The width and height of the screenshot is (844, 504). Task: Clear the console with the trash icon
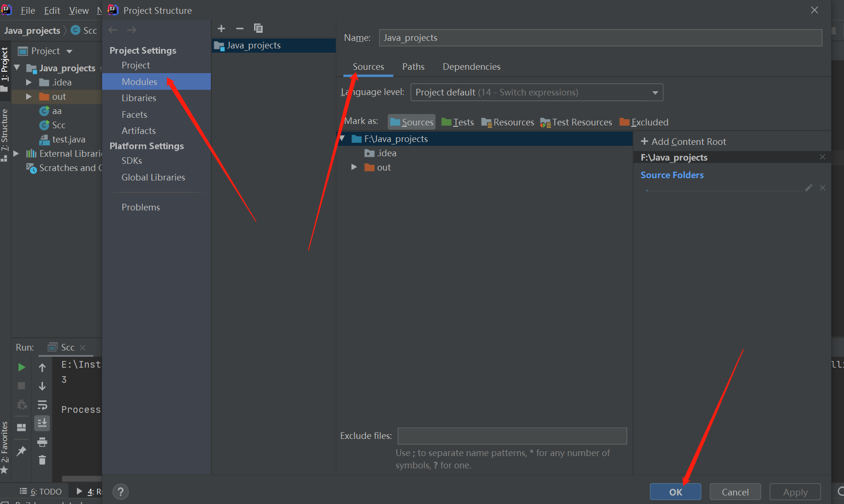click(x=42, y=460)
